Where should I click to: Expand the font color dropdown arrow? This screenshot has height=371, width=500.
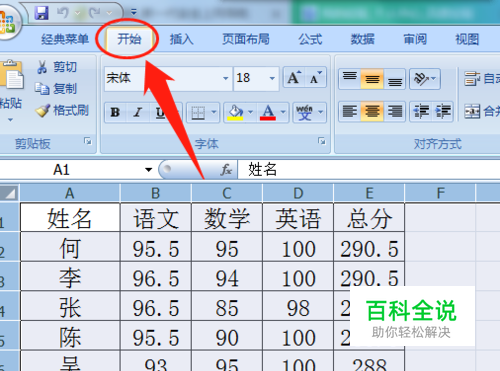(283, 113)
